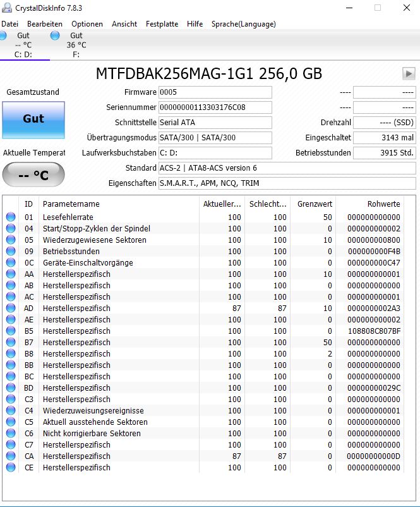Click raw value 0000000002A3
This screenshot has width=420, height=507.
coord(374,308)
